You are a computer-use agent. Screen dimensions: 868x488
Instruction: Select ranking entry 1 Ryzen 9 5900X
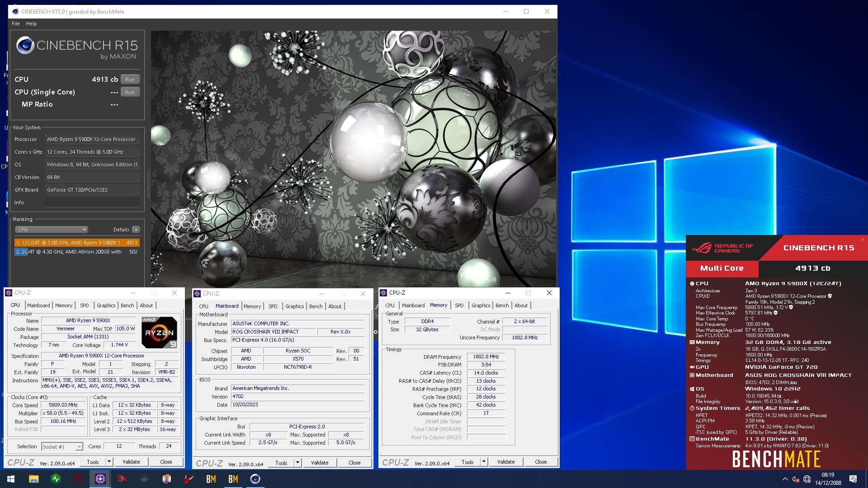pyautogui.click(x=77, y=243)
